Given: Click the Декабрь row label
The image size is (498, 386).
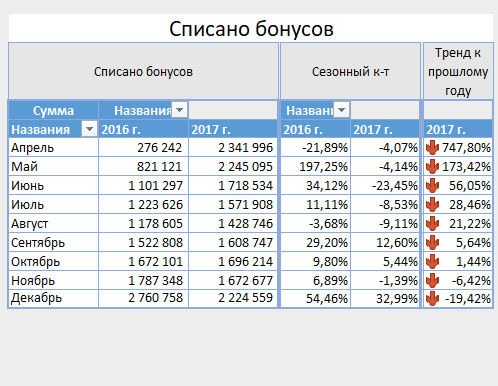Looking at the screenshot, I should click(36, 298).
